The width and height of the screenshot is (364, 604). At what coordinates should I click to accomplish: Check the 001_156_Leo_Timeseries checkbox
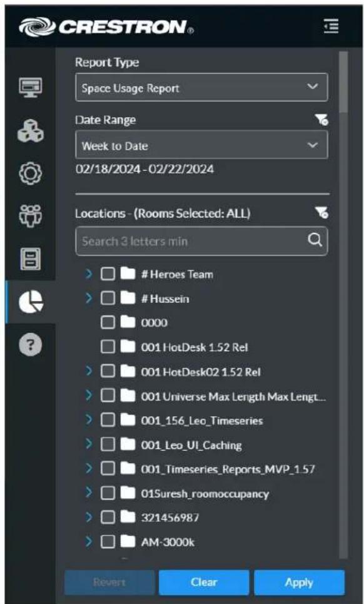[108, 420]
